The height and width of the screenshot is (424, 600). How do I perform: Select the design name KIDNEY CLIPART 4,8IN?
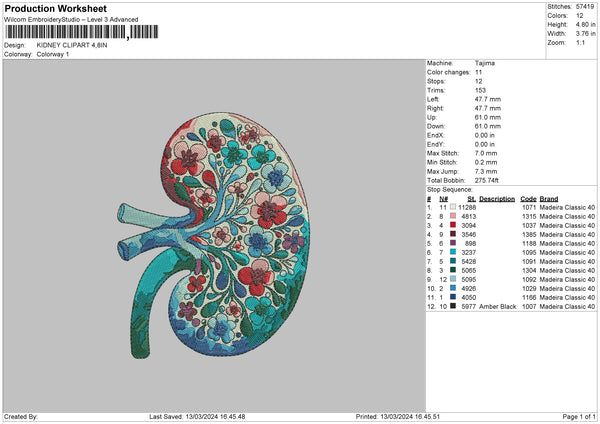[x=72, y=45]
